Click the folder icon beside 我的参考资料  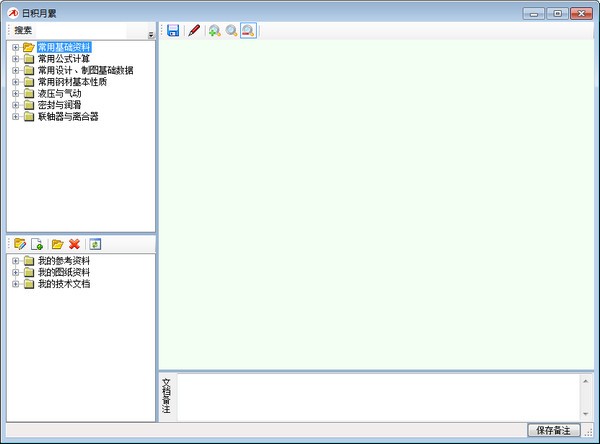tap(29, 261)
